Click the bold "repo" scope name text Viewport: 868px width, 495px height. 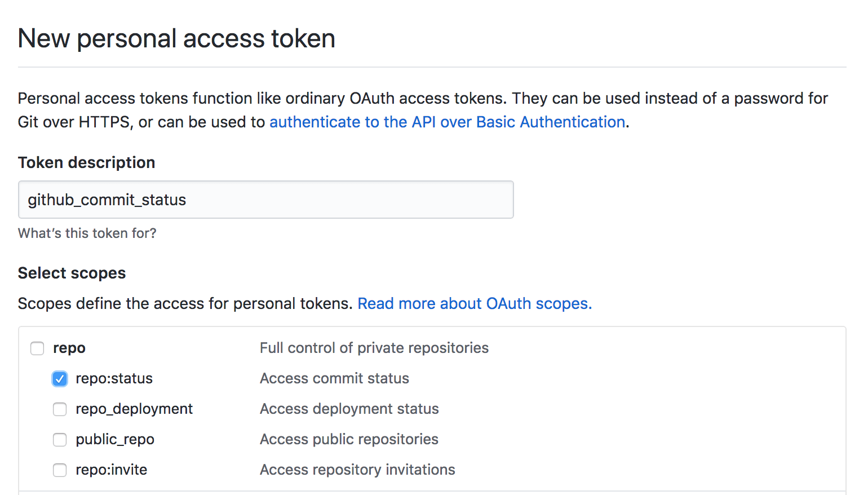point(69,348)
